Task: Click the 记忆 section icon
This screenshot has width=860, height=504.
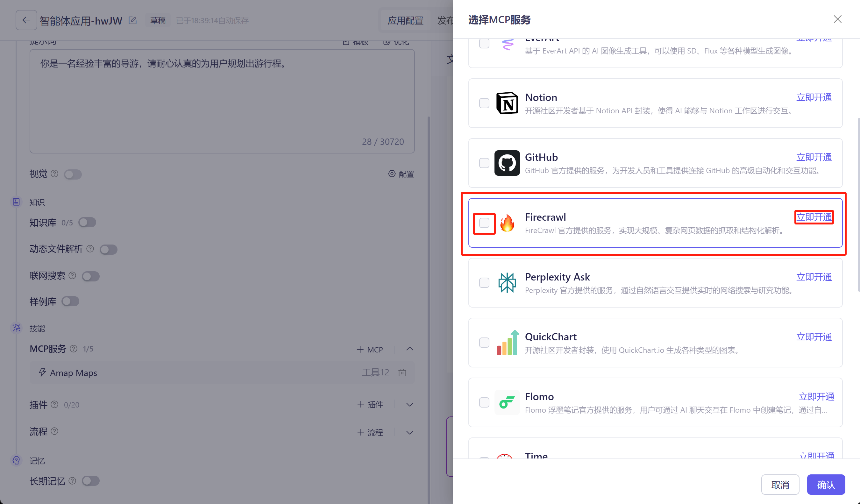Action: coord(16,460)
